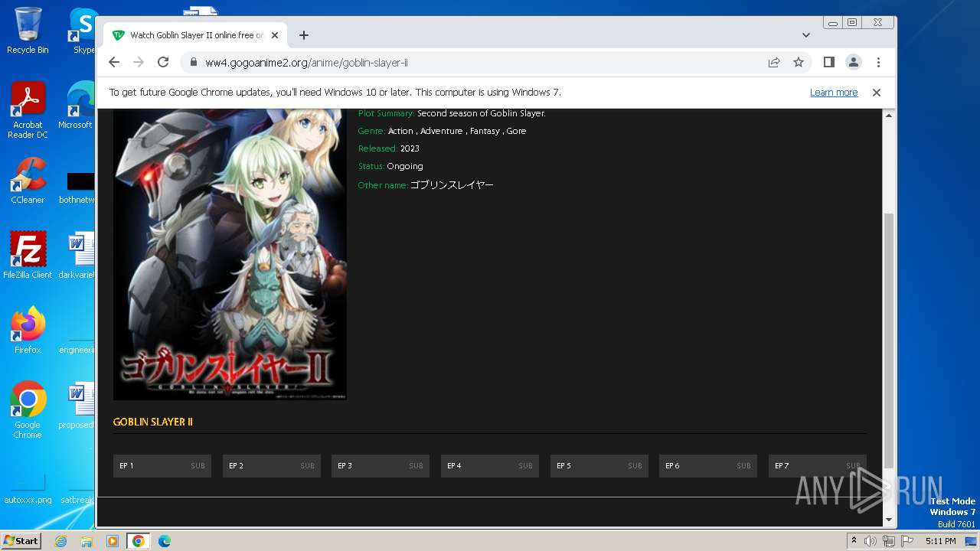Bookmark the page with star icon
980x551 pixels.
(x=799, y=62)
